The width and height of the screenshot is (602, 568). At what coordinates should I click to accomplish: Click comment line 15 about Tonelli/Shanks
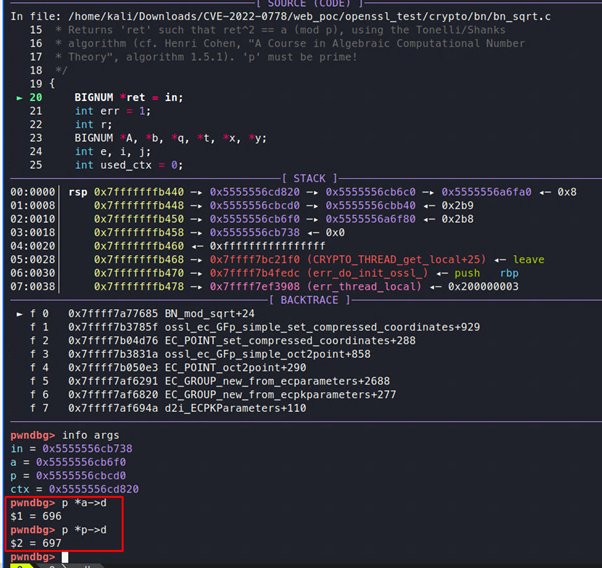pyautogui.click(x=280, y=30)
